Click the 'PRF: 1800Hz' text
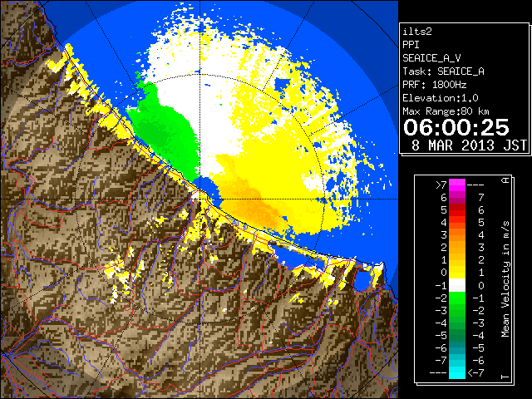The image size is (532, 399). tap(435, 85)
